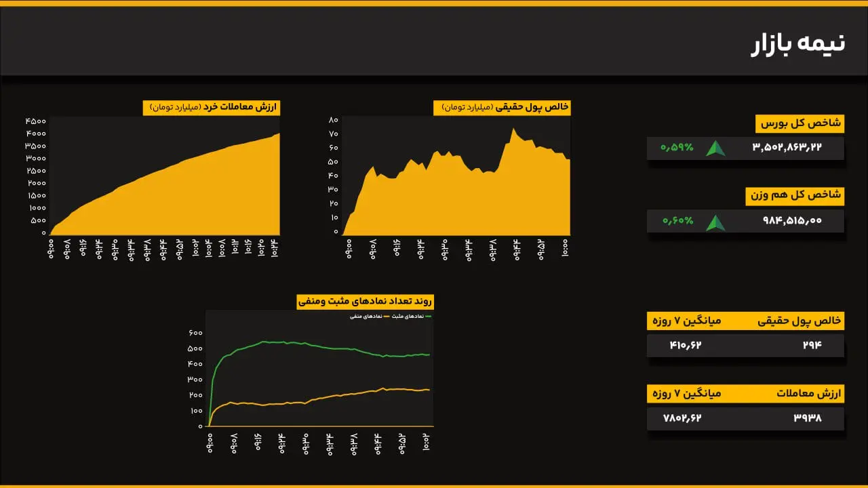Select the شاخص کل بورس label
The image size is (868, 488).
(800, 123)
